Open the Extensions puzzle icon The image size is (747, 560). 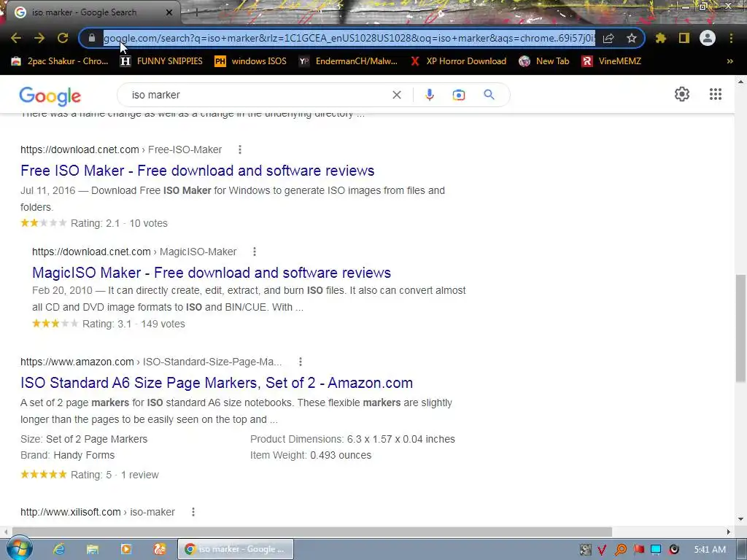pyautogui.click(x=661, y=38)
